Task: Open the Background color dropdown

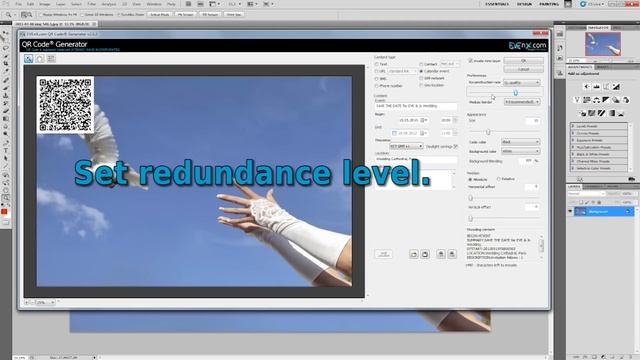Action: click(x=521, y=151)
